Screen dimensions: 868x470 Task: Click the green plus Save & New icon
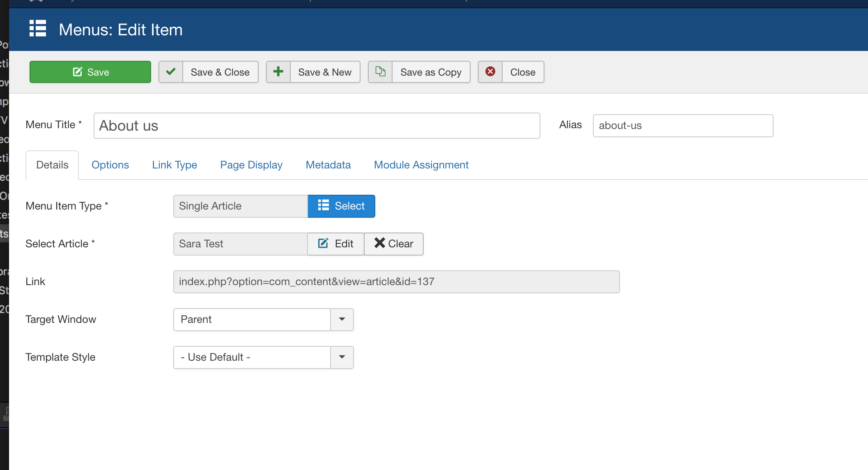pos(278,72)
